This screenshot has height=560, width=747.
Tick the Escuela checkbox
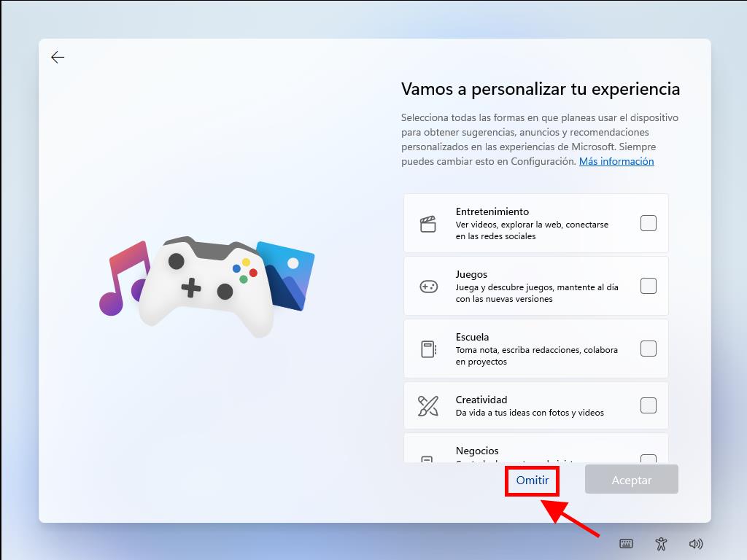click(x=648, y=349)
